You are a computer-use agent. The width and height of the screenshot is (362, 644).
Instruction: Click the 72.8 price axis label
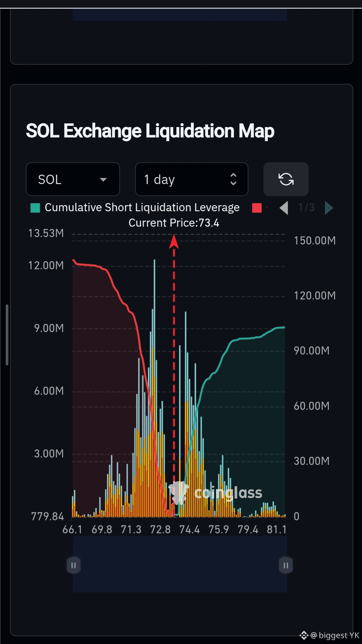click(x=161, y=530)
